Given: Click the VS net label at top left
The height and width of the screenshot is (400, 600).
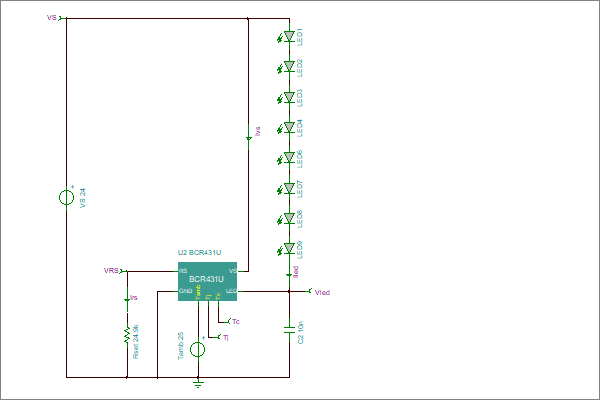Looking at the screenshot, I should 52,18.
